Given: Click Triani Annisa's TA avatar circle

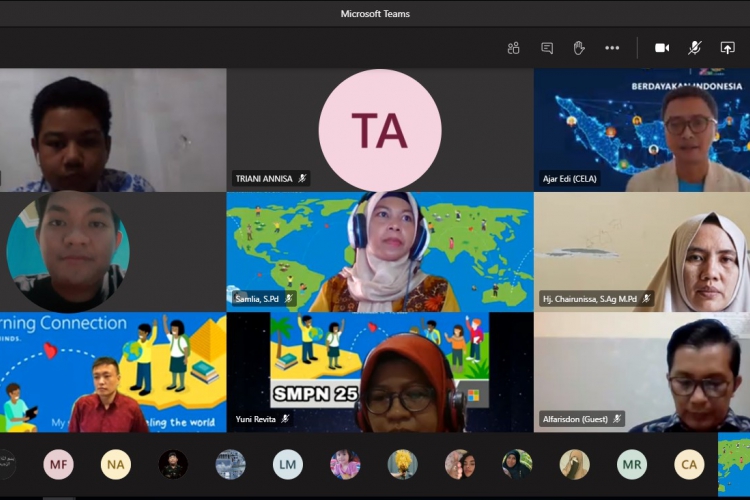Looking at the screenshot, I should tap(379, 130).
